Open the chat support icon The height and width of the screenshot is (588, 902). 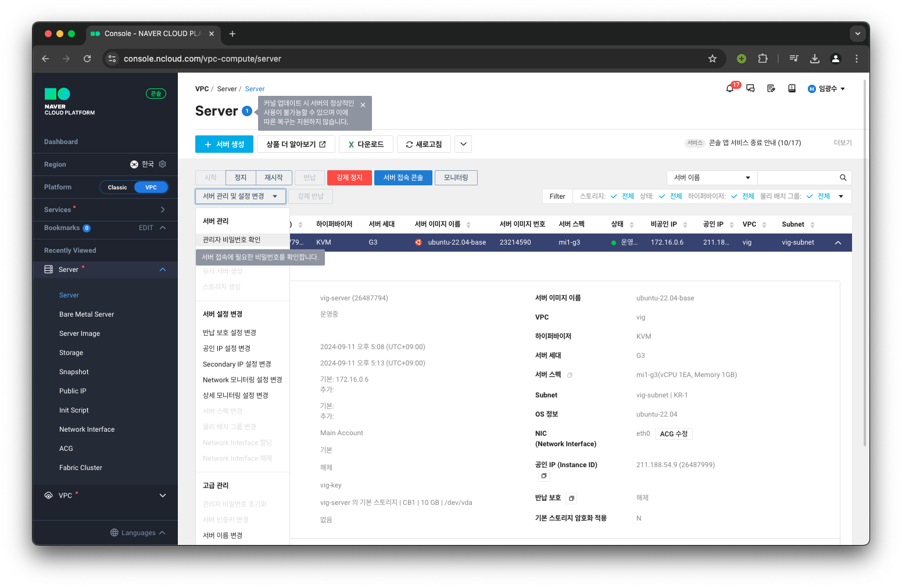750,88
